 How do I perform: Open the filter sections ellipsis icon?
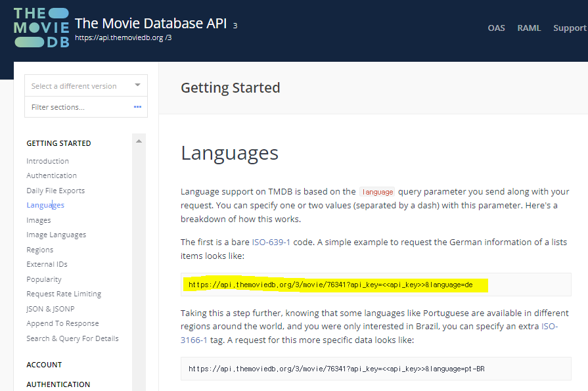(x=137, y=107)
